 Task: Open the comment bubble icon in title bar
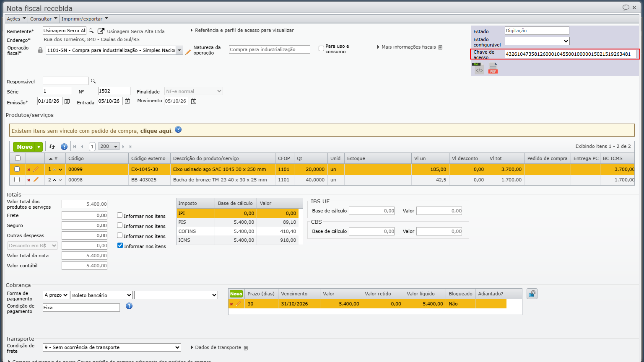click(x=626, y=8)
